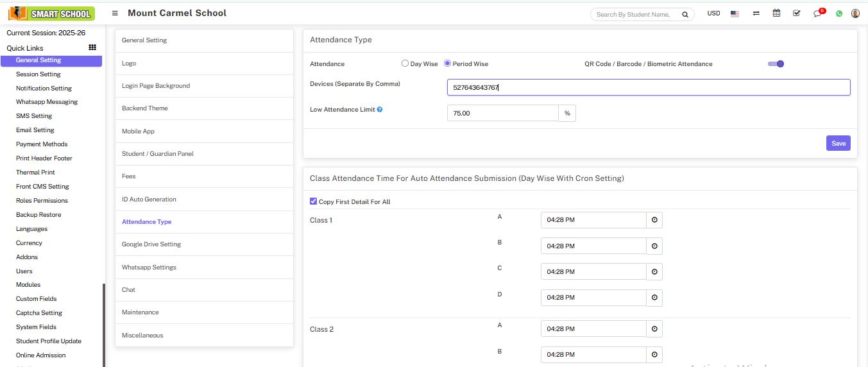Viewport: 868px width, 367px height.
Task: Open clock picker for Class 1 A
Action: point(654,220)
